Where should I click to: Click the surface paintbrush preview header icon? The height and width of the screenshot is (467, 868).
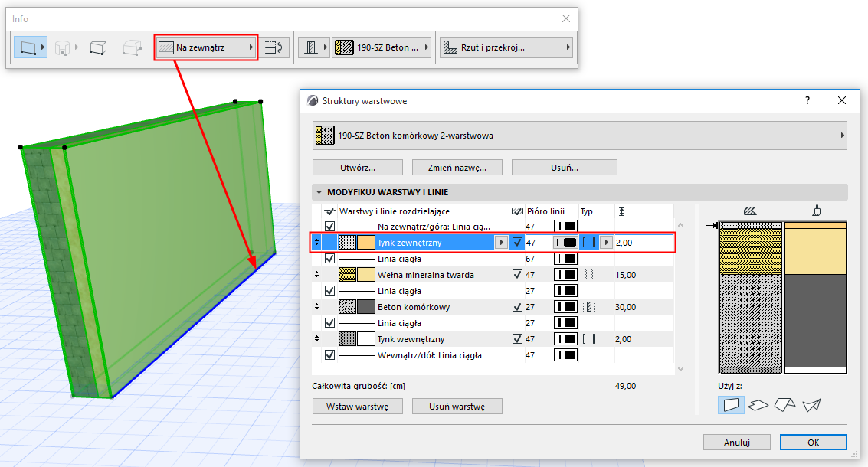pos(817,211)
